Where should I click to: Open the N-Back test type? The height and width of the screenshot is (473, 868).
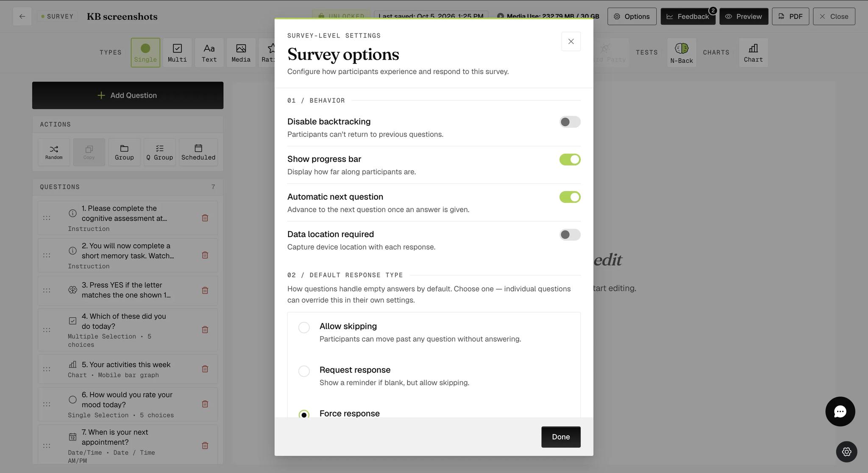point(682,53)
